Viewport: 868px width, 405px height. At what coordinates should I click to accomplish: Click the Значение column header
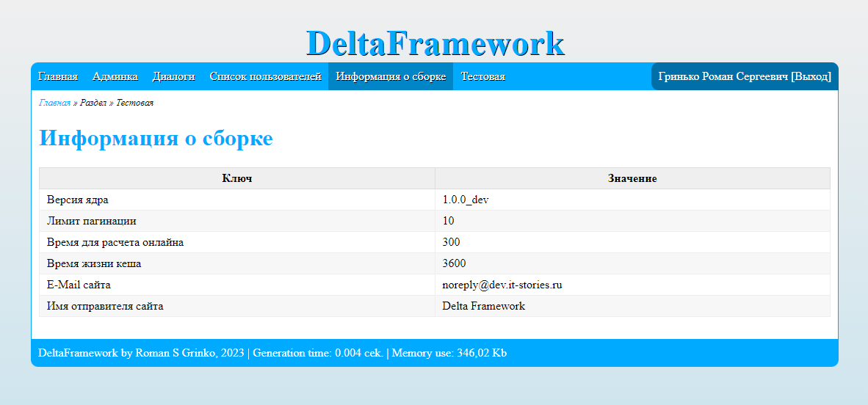click(x=632, y=178)
